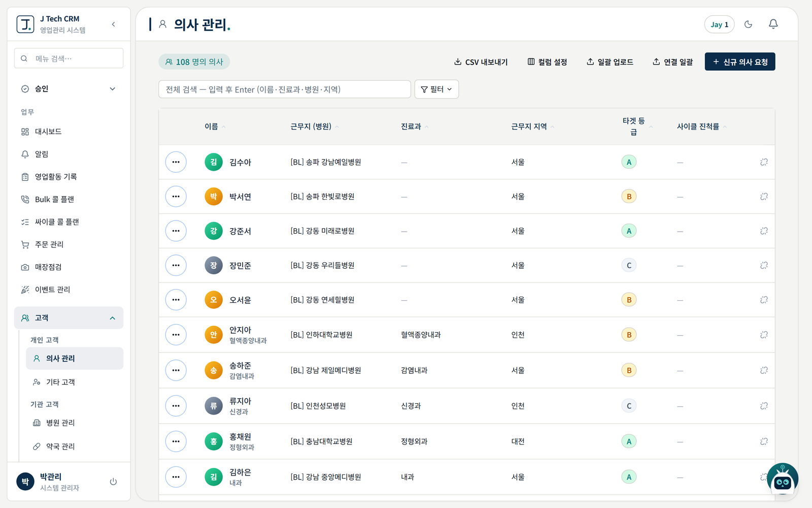Open 주문 관리 menu item
The width and height of the screenshot is (812, 508).
click(69, 244)
